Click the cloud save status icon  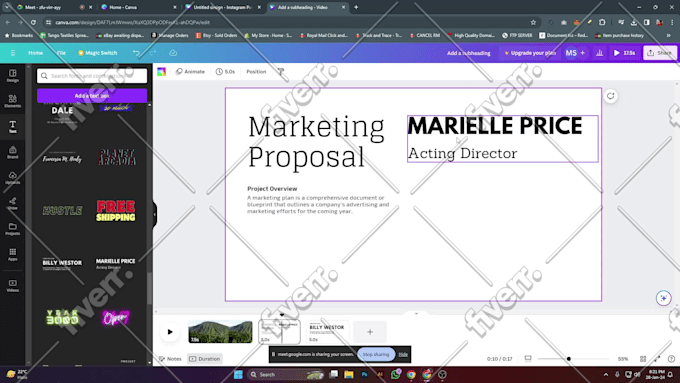tap(173, 53)
